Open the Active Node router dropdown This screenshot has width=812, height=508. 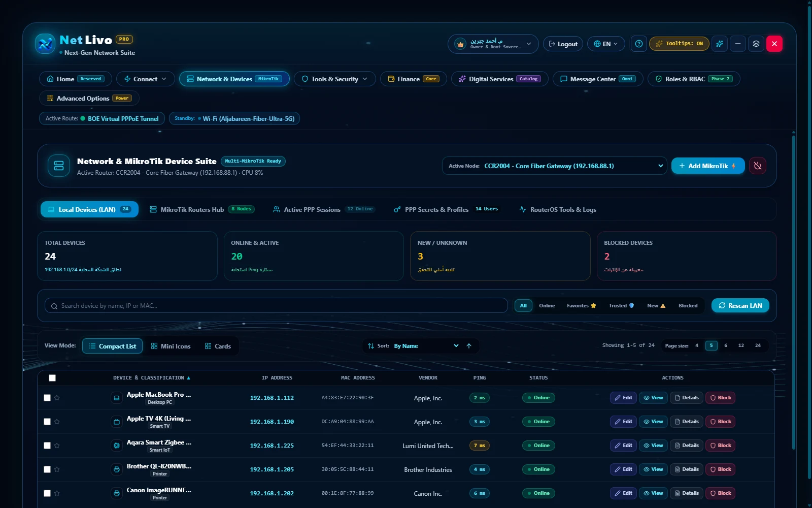554,166
